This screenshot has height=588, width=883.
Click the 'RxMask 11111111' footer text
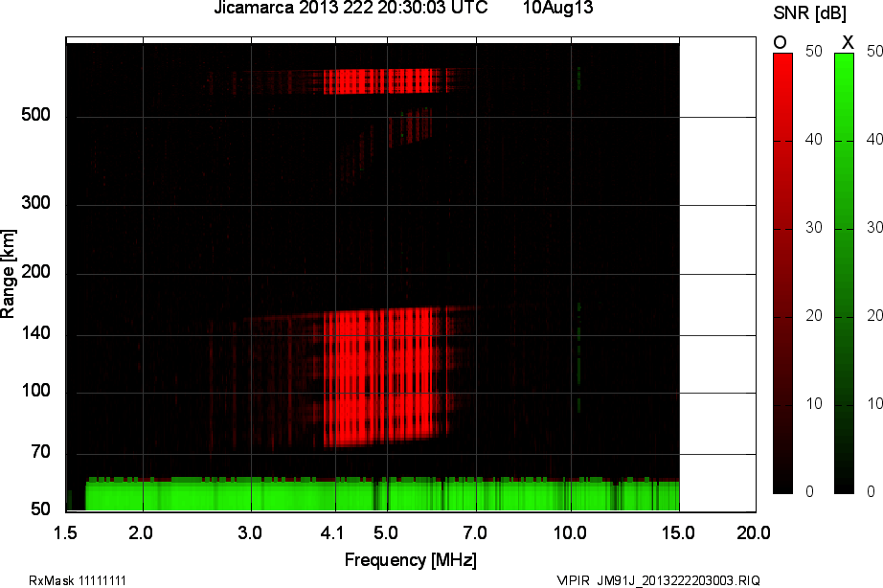tap(78, 580)
